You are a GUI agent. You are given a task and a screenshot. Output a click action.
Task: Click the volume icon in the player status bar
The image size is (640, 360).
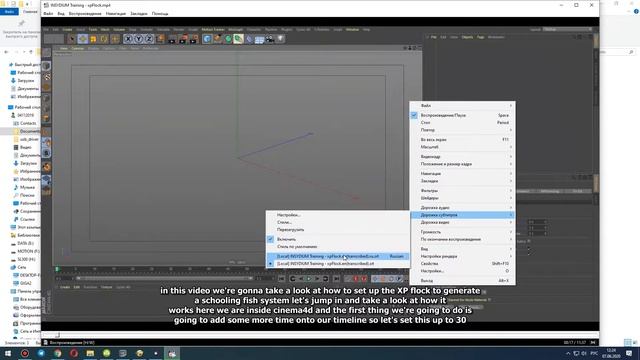pos(593,342)
